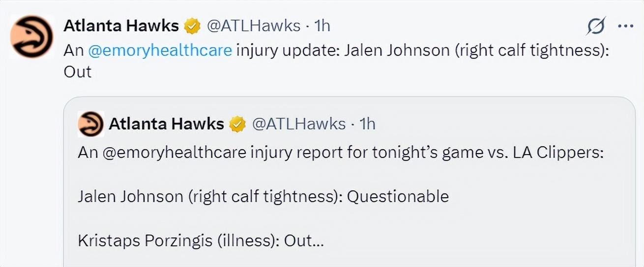Click the word 'Out' ending the main post
The width and height of the screenshot is (644, 267).
point(77,72)
